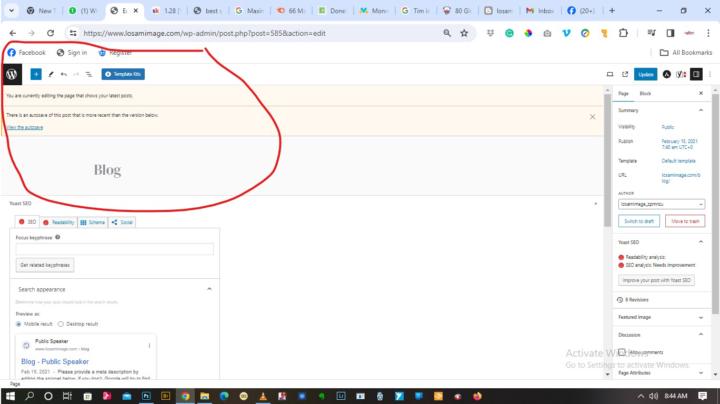Open the Default template selector

click(x=678, y=161)
